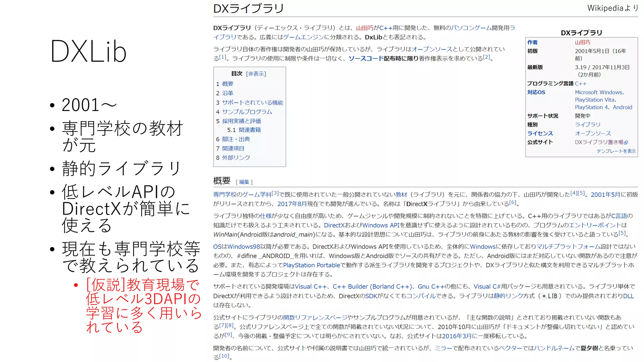Open ゲームエンジン link

(x=303, y=37)
